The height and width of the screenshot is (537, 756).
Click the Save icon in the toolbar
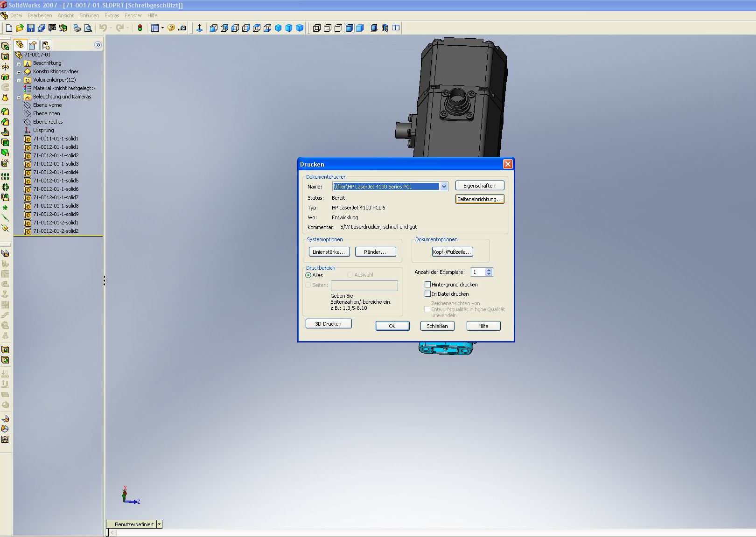tap(30, 28)
